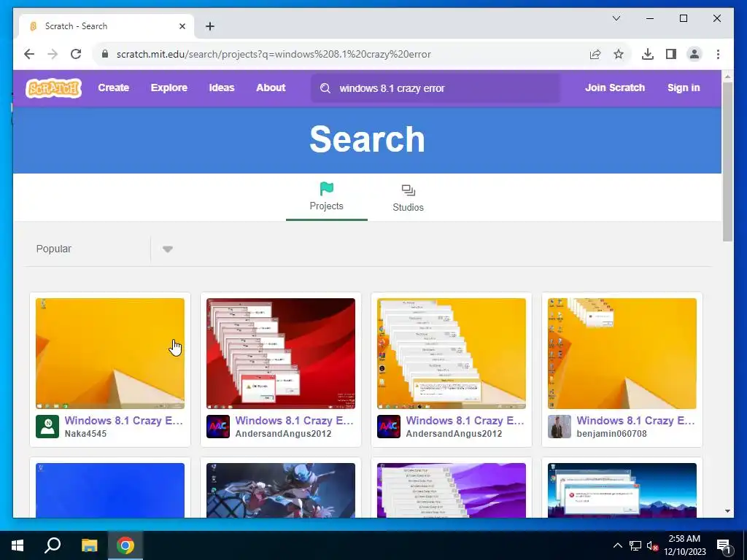This screenshot has height=560, width=747.
Task: Open anime character wallpaper thumbnail
Action: 281,491
